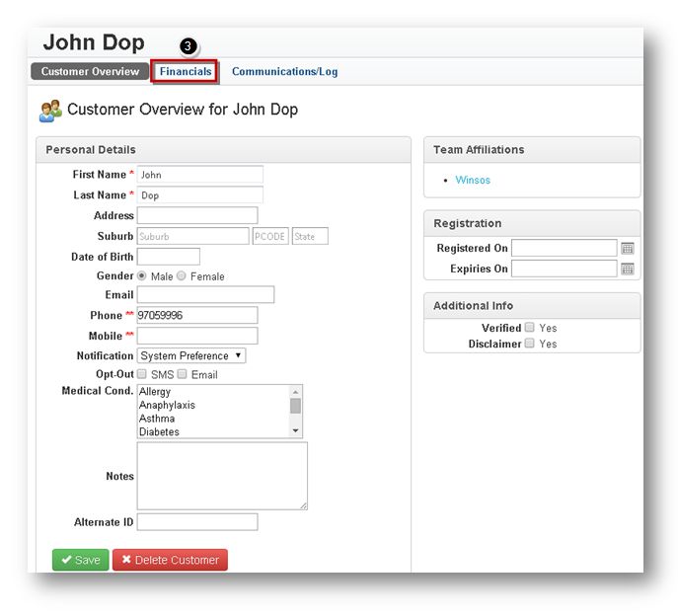Click the Registered On date field
678x616 pixels.
coord(564,248)
